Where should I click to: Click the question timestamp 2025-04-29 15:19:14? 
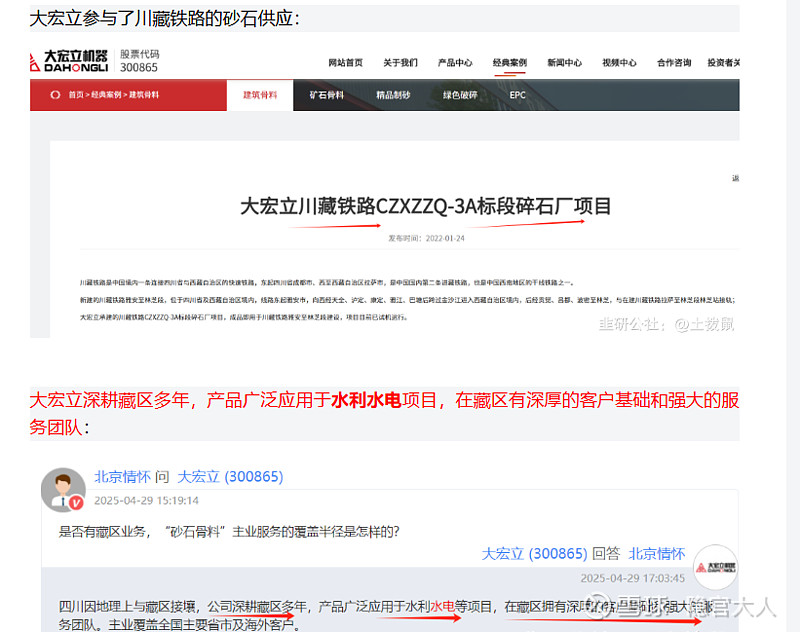(x=146, y=500)
